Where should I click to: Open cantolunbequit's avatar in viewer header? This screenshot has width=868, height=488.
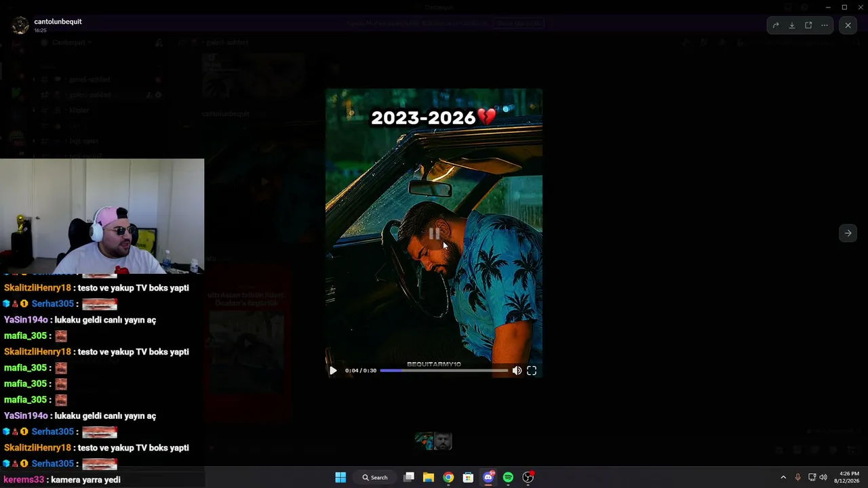click(x=20, y=25)
